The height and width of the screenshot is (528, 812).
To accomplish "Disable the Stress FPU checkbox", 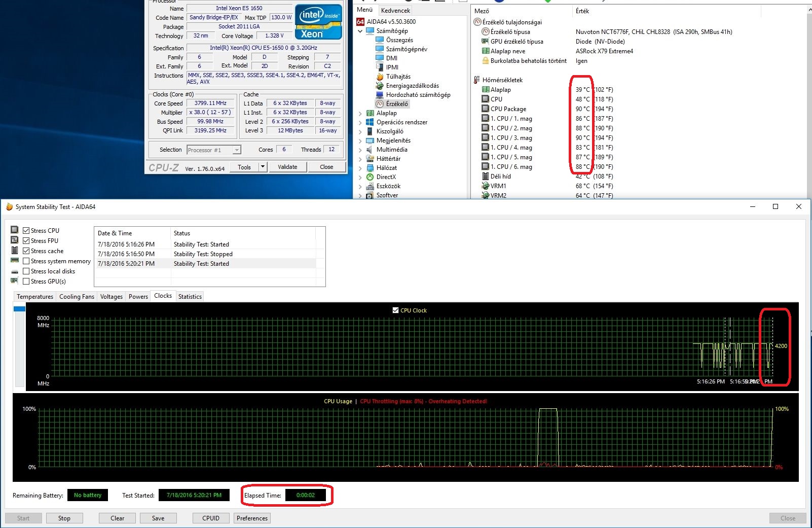I will pos(26,241).
